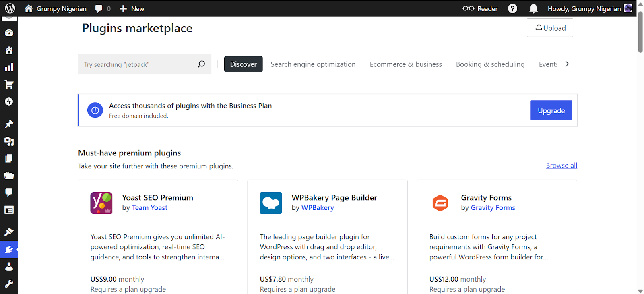
Task: Show more categories with the right chevron
Action: (567, 64)
